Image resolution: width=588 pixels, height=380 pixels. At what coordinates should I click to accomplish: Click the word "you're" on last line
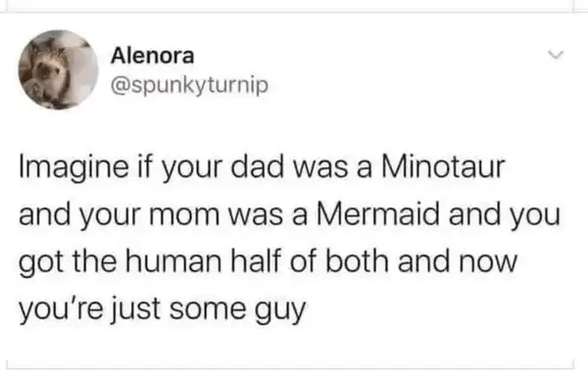61,310
